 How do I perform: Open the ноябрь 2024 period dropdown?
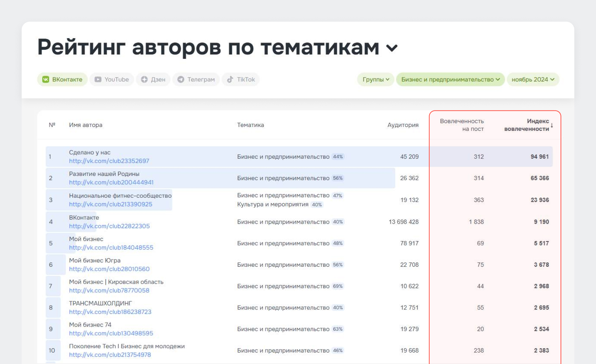click(533, 79)
